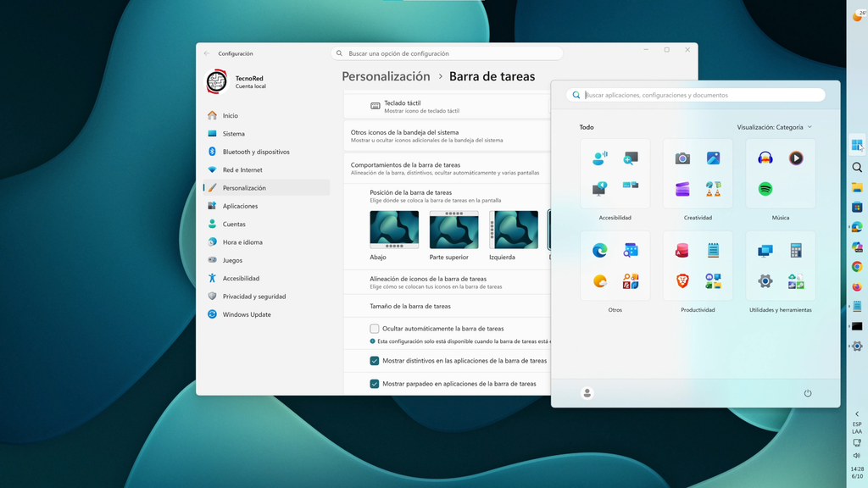Launch Brave browser from Productividad
The height and width of the screenshot is (488, 868).
click(x=682, y=281)
